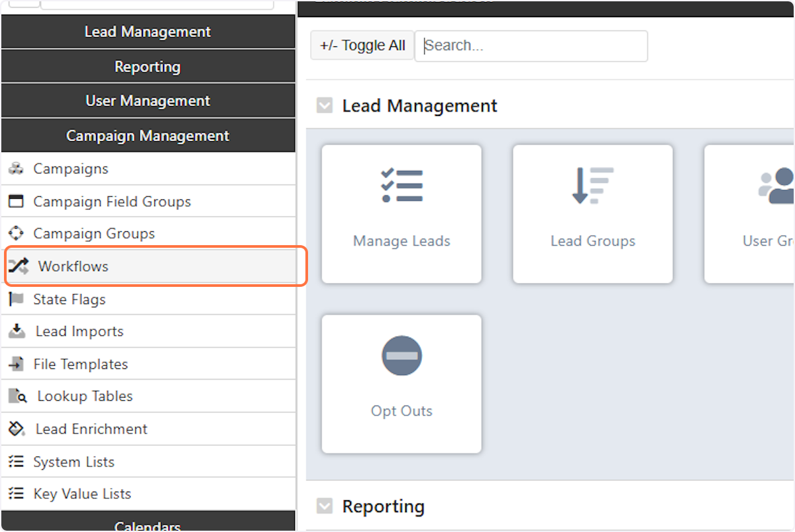This screenshot has height=532, width=795.
Task: Click the Opt Outs minus-circle tile icon
Action: (x=401, y=356)
